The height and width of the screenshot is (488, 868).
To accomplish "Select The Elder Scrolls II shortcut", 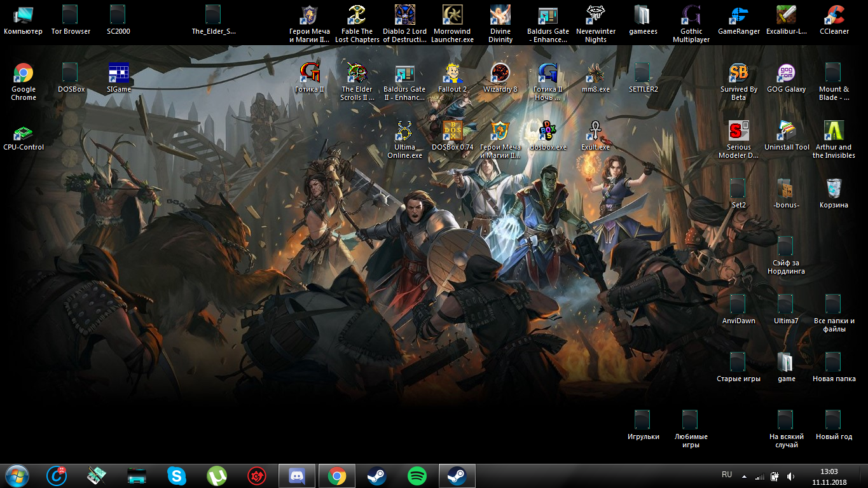I will tap(357, 82).
